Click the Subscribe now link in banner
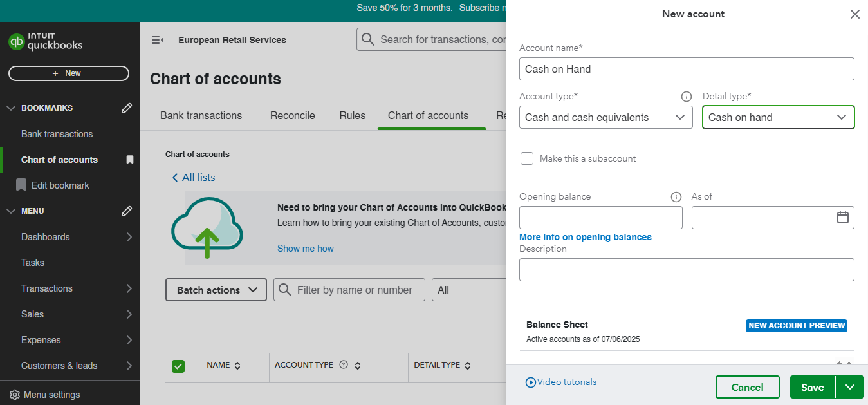This screenshot has width=868, height=405. click(x=483, y=8)
